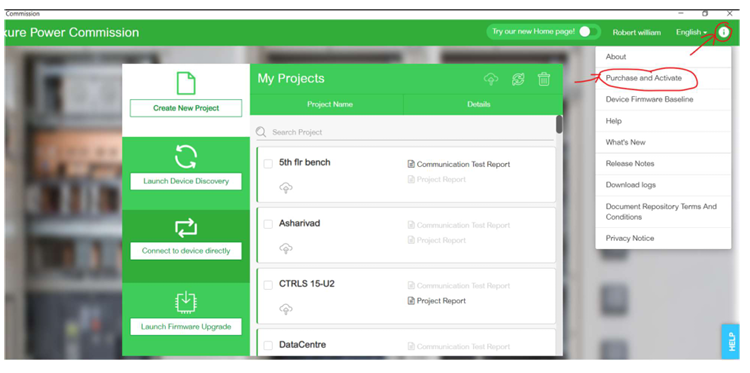Click DataCentre greyed Communication Test Report
The height and width of the screenshot is (373, 750).
[x=463, y=346]
